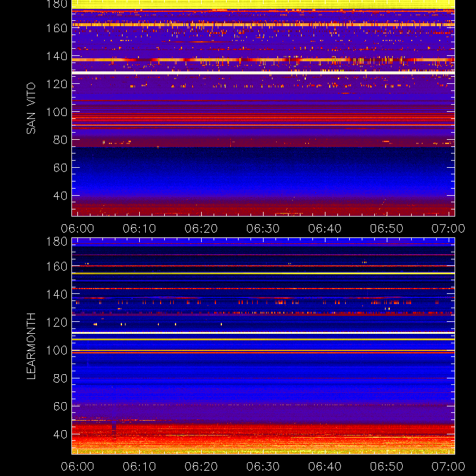Click the LEARMONTH axis title
476x476 pixels.
[x=31, y=346]
